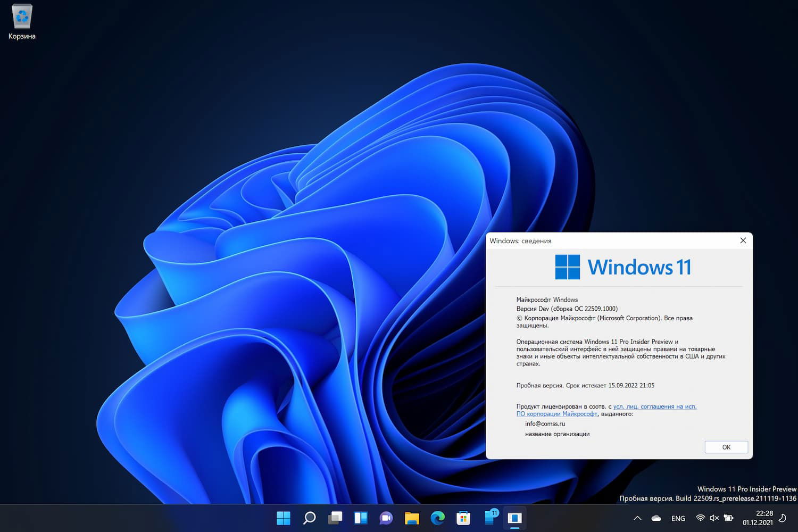Open Task View
The height and width of the screenshot is (532, 798).
pyautogui.click(x=335, y=518)
